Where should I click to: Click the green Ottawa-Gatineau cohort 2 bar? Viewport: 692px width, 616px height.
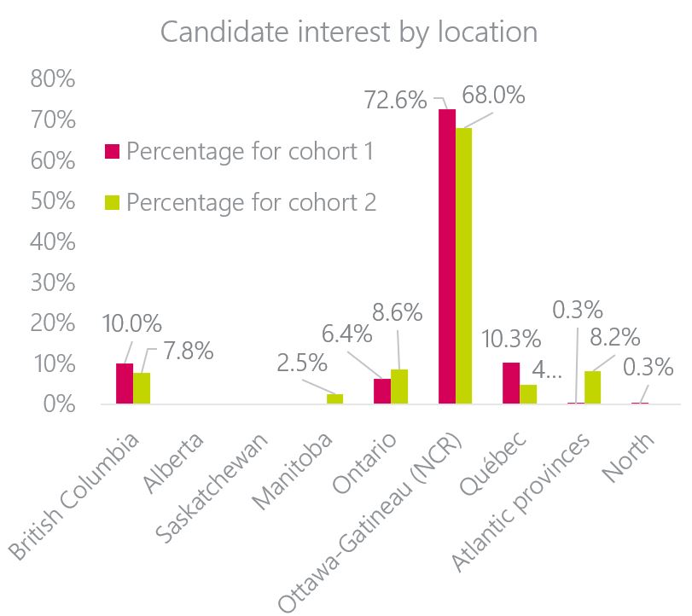coord(463,265)
